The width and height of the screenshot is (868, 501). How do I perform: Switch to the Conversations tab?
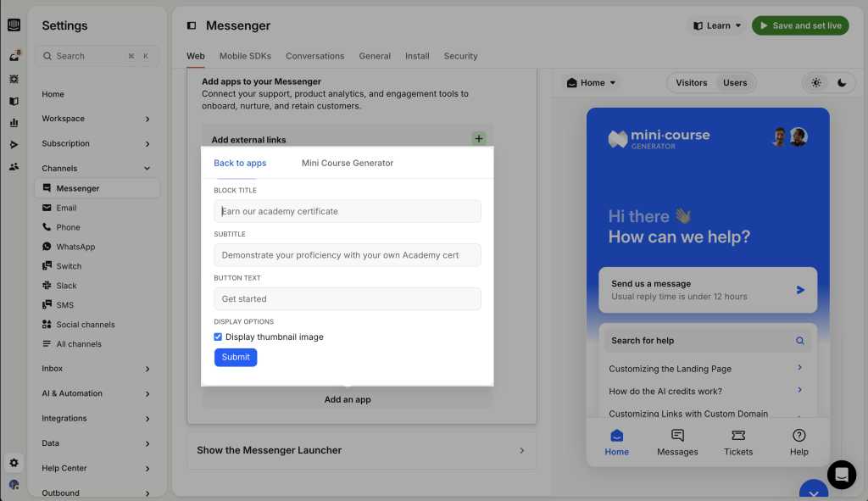[x=315, y=56]
